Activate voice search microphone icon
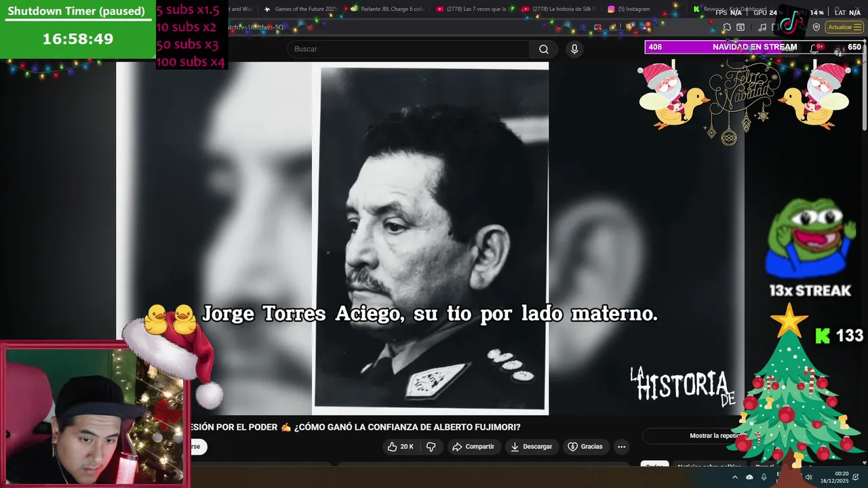Viewport: 868px width, 488px height. 574,49
